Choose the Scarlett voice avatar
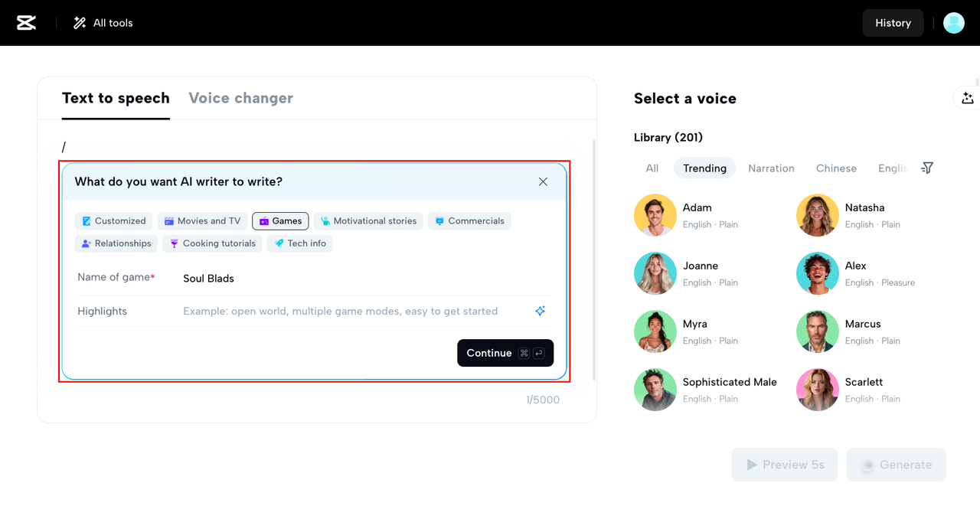980x506 pixels. (818, 390)
